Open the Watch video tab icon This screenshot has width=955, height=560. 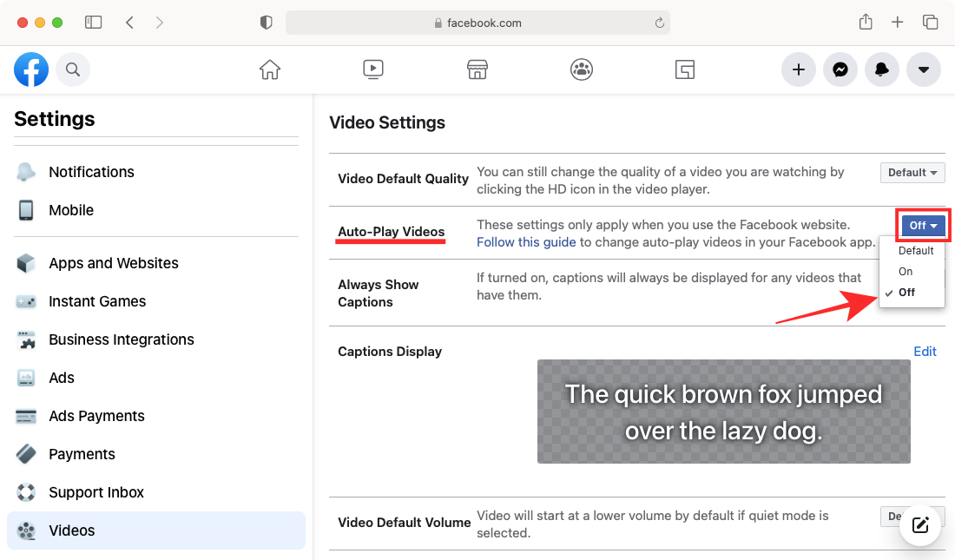click(x=373, y=69)
